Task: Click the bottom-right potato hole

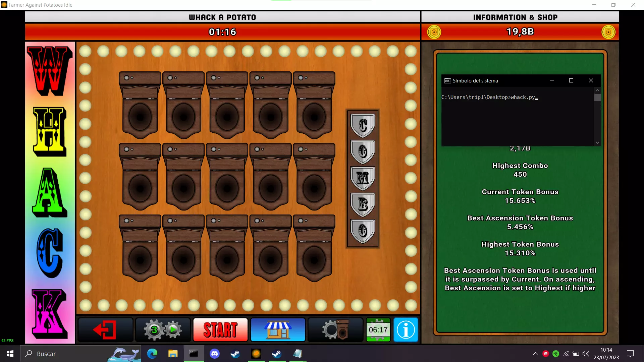Action: click(x=314, y=259)
